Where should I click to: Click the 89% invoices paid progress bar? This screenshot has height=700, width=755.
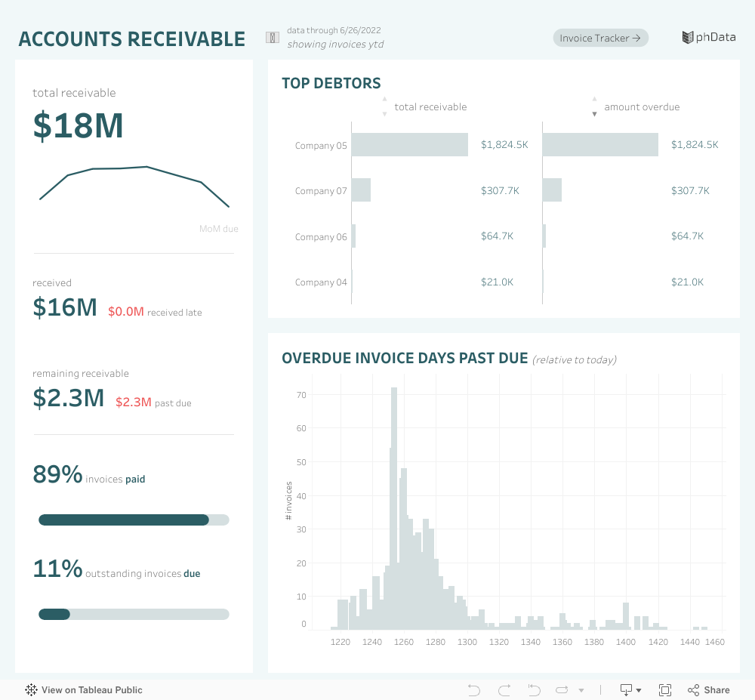pos(134,520)
